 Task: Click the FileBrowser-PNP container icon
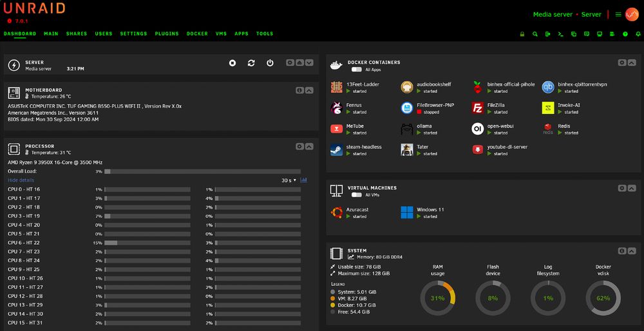point(406,108)
